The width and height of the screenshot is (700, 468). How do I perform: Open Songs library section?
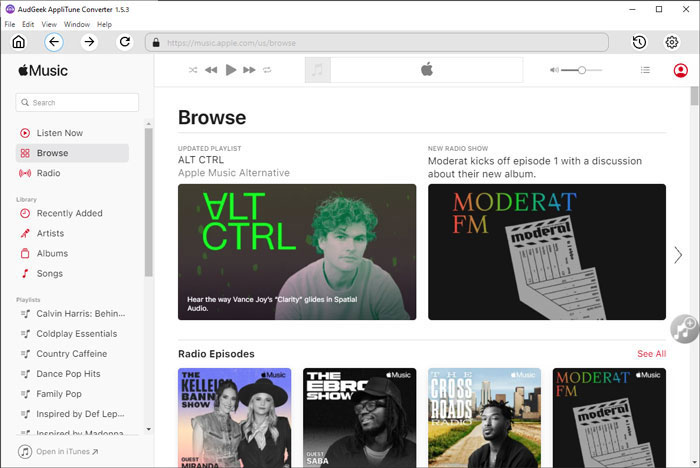(x=72, y=274)
